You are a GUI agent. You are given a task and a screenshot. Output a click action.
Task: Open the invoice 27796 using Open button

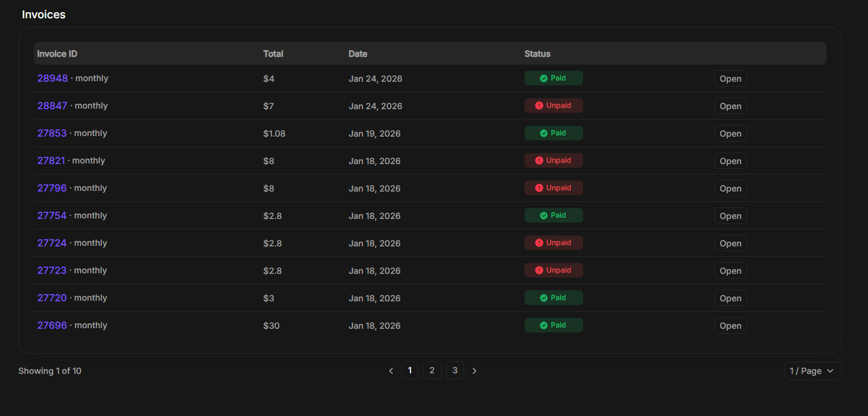[x=730, y=188]
